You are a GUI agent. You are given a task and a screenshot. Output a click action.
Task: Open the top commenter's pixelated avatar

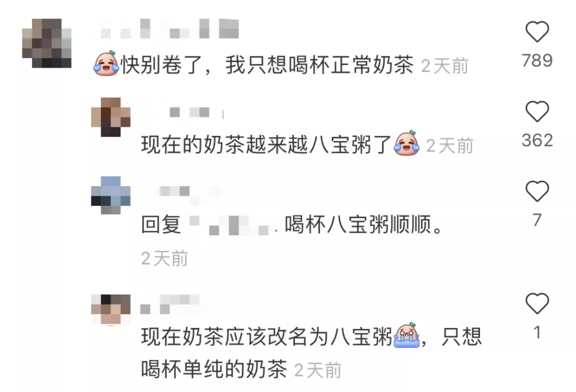click(46, 43)
